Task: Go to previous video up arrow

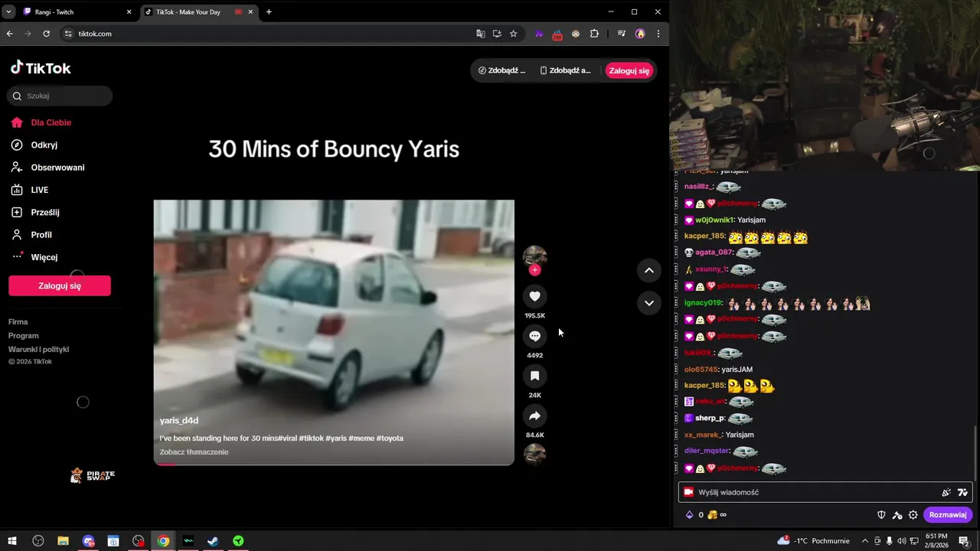Action: tap(648, 269)
